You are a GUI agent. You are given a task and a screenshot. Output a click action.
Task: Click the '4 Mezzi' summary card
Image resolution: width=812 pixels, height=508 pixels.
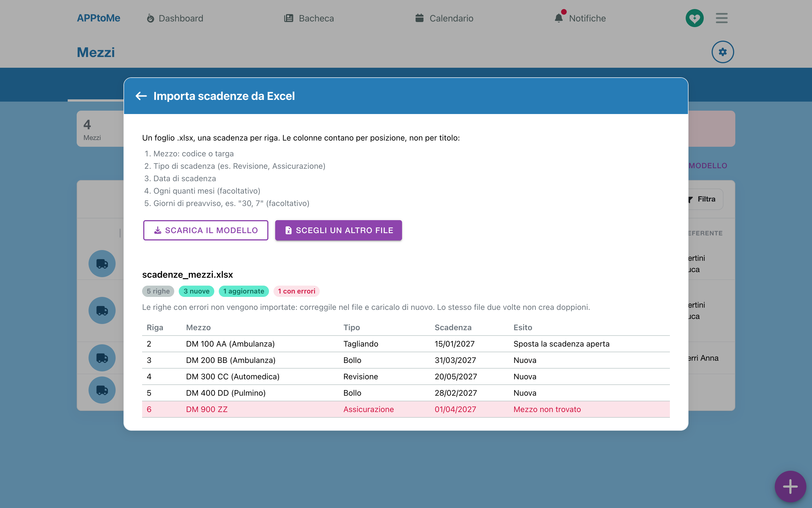coord(100,129)
